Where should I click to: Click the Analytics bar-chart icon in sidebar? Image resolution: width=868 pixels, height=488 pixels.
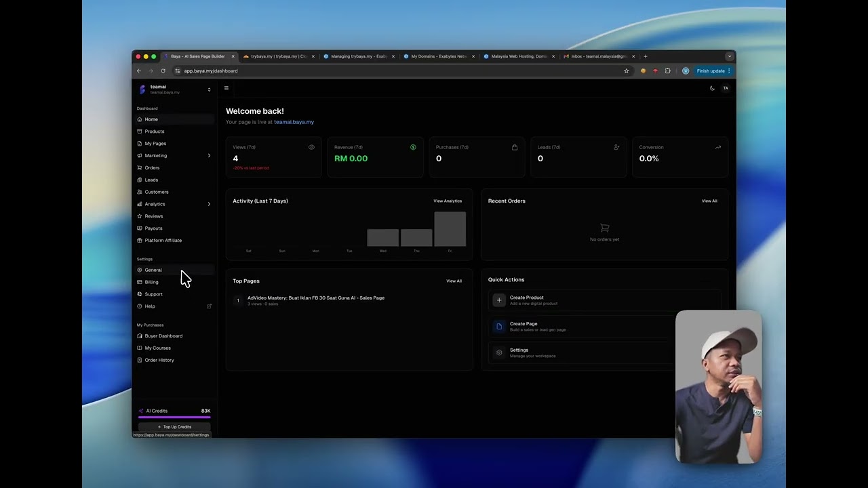coord(140,204)
